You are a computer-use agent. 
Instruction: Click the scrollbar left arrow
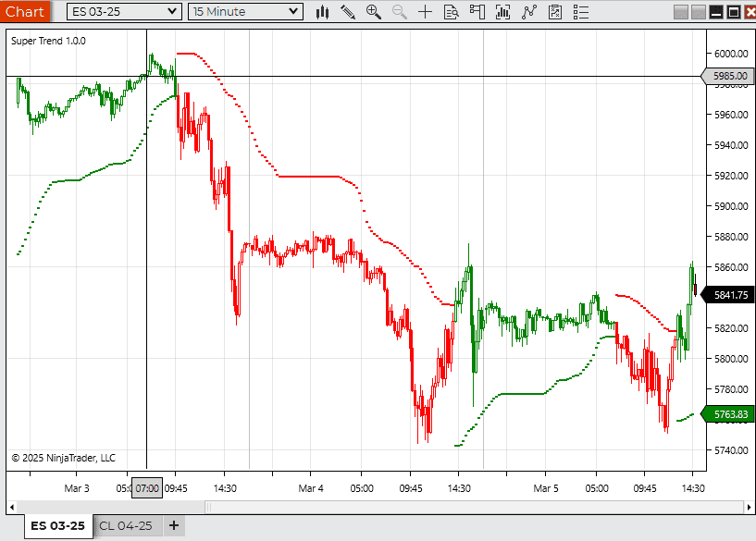tap(12, 507)
